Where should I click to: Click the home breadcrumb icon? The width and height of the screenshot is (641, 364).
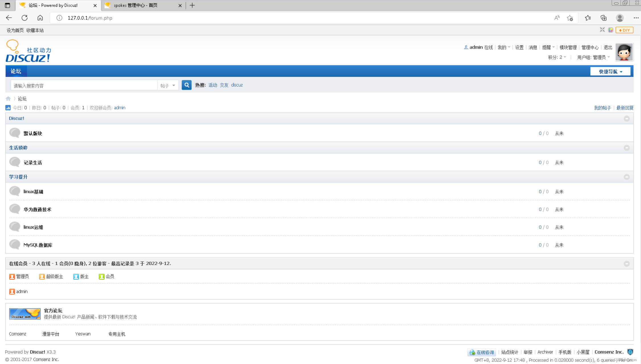[x=8, y=99]
